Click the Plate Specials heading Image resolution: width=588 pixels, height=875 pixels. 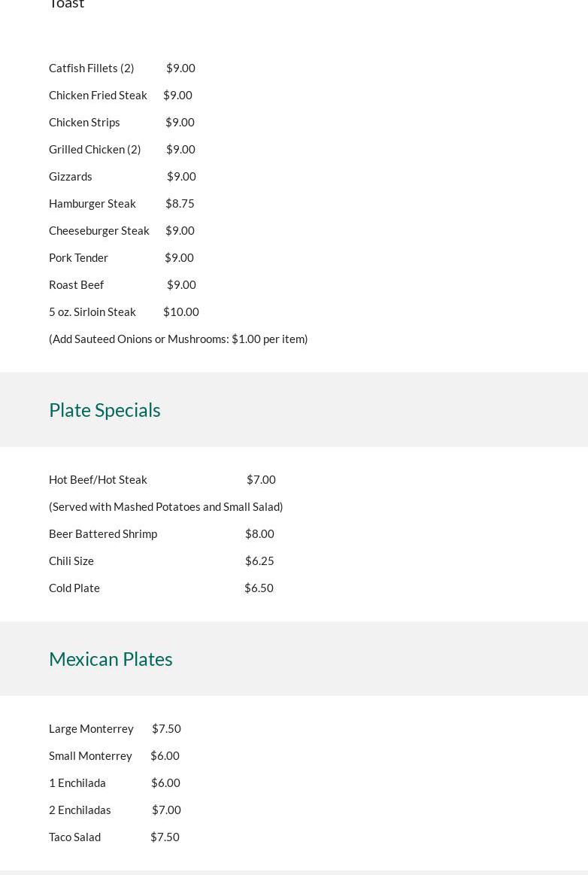[105, 410]
